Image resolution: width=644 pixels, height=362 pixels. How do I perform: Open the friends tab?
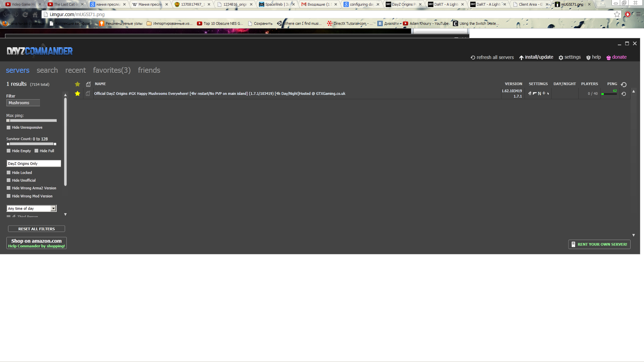149,70
